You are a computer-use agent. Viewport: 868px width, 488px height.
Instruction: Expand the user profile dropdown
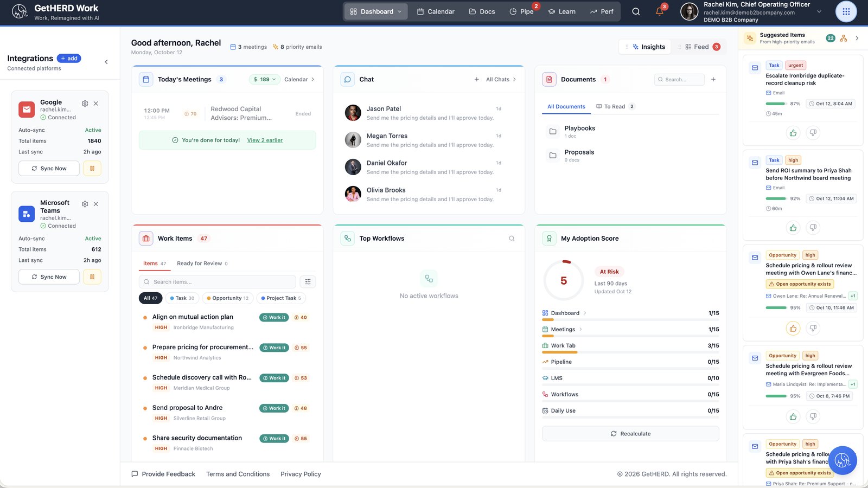(819, 11)
